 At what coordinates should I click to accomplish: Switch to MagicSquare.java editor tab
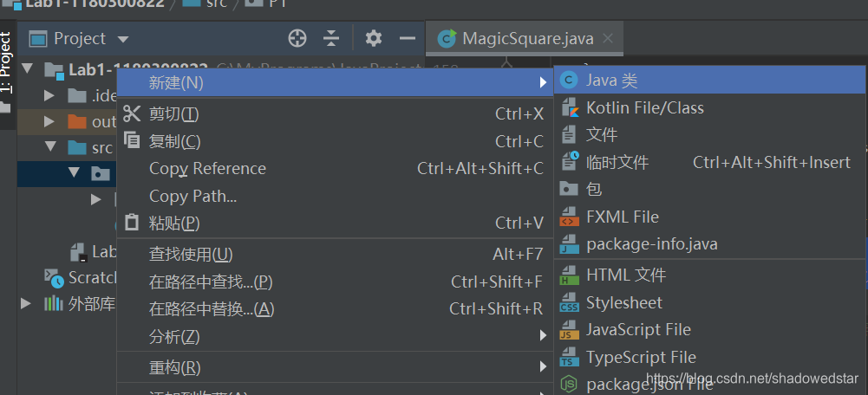click(525, 38)
